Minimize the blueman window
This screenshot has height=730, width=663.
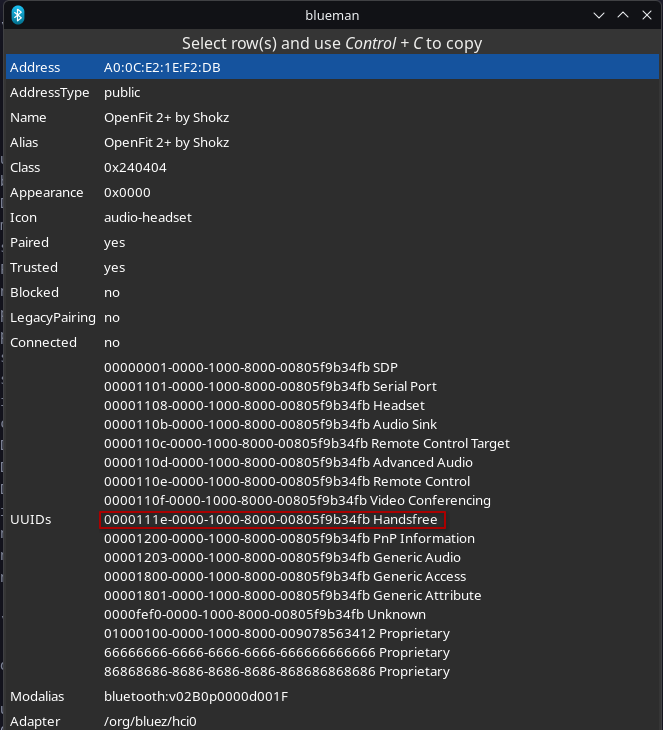tap(599, 15)
